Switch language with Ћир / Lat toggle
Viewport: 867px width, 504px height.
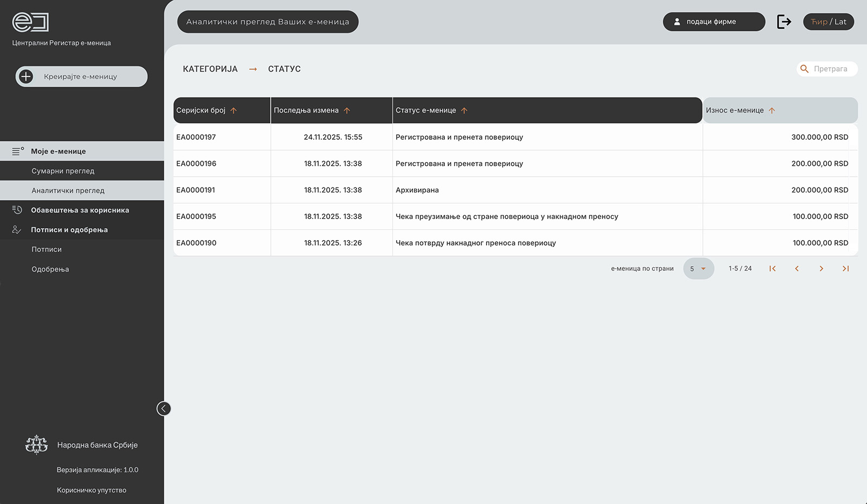click(828, 22)
